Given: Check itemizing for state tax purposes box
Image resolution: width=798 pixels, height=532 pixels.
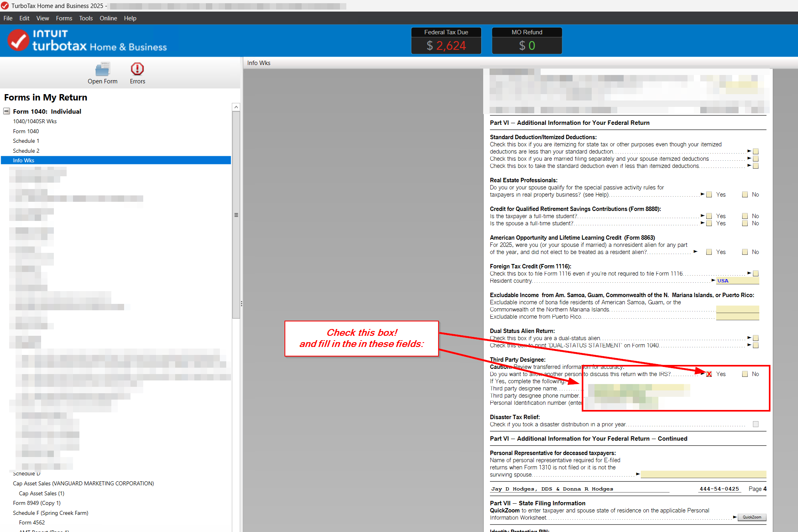Looking at the screenshot, I should coord(755,152).
